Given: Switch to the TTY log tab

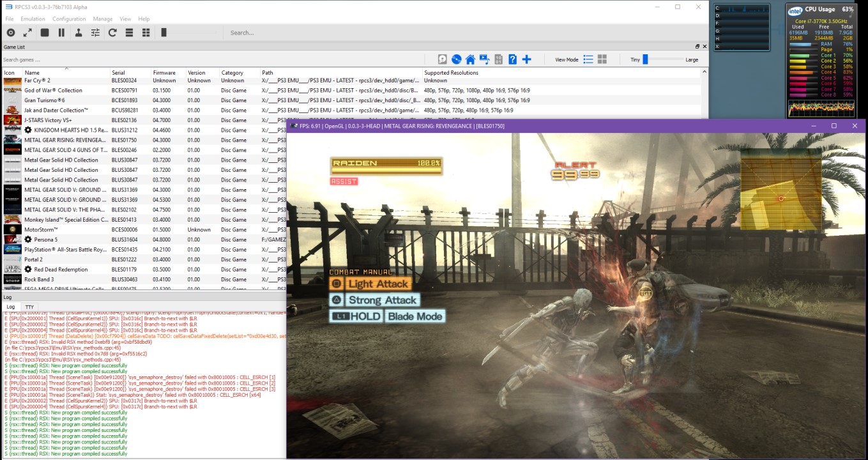Looking at the screenshot, I should coord(29,307).
